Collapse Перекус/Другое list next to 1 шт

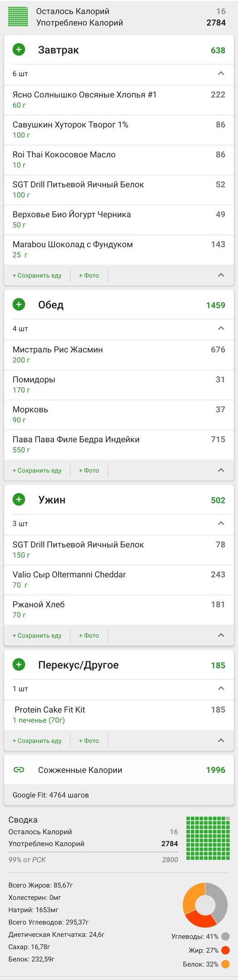[221, 689]
